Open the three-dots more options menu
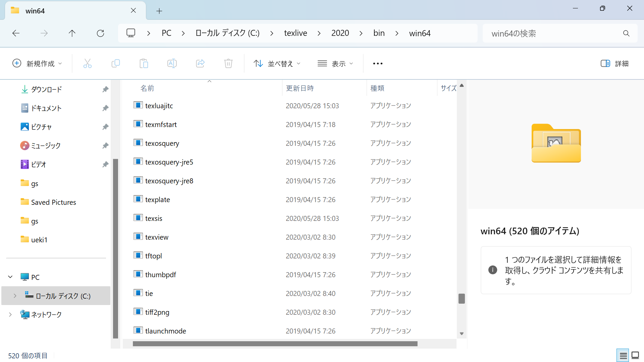 pyautogui.click(x=378, y=63)
